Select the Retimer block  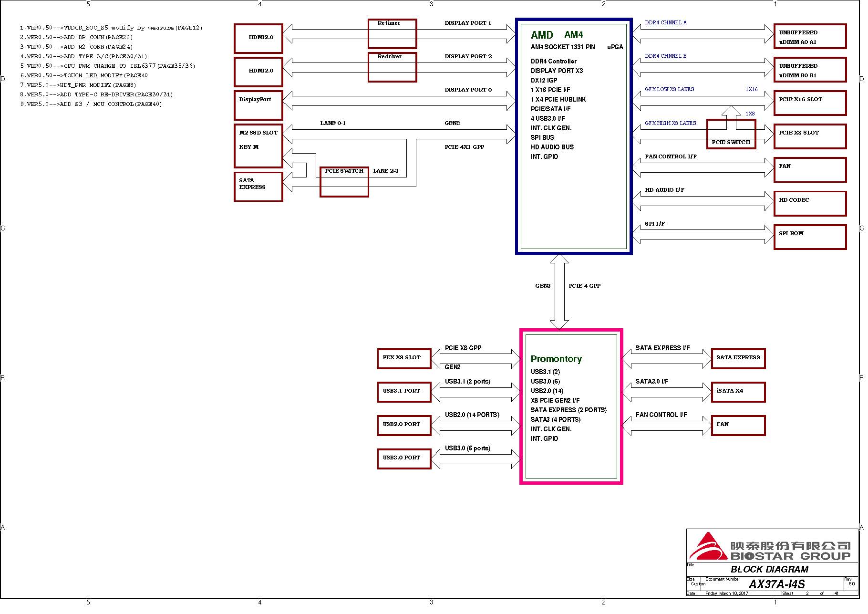click(392, 33)
